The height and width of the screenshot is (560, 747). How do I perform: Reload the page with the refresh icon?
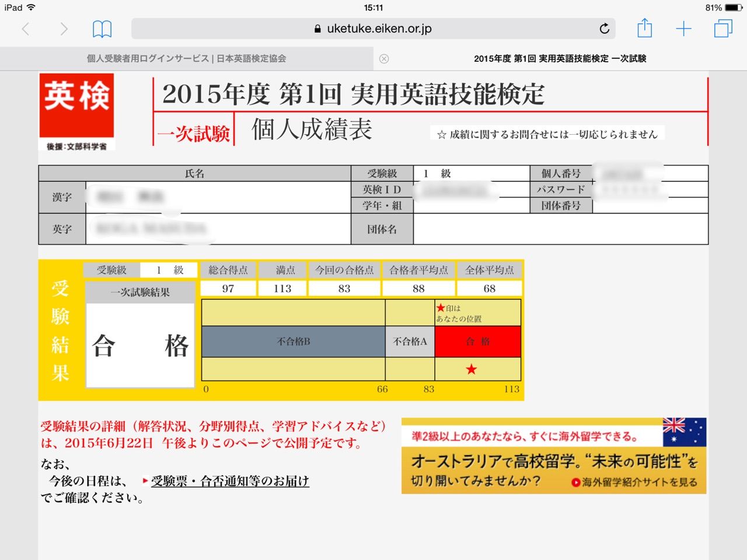coord(605,28)
